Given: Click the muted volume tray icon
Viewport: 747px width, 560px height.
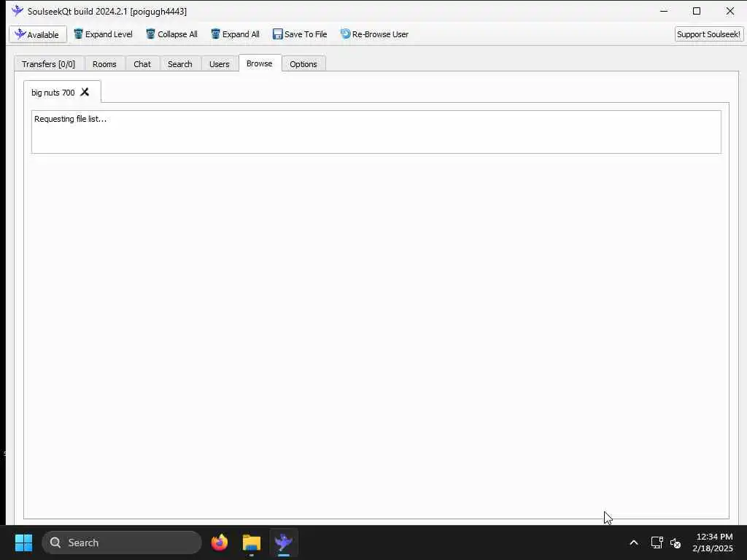Looking at the screenshot, I should [676, 542].
